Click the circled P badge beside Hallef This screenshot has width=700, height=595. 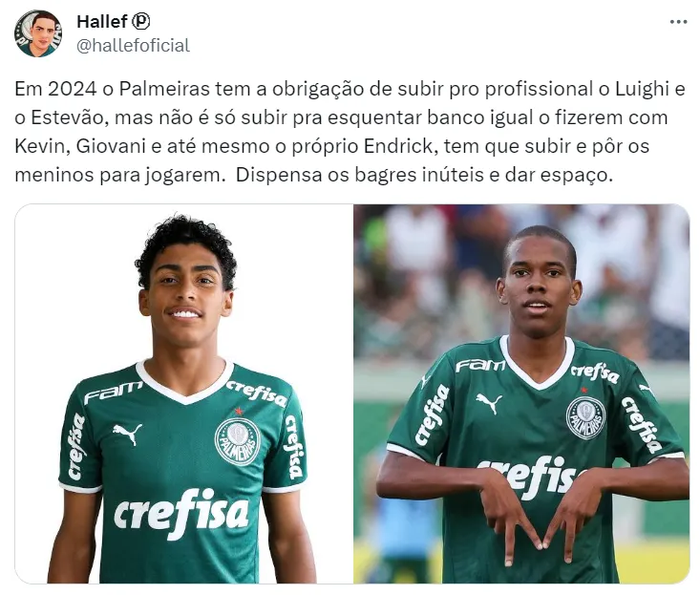coord(141,21)
